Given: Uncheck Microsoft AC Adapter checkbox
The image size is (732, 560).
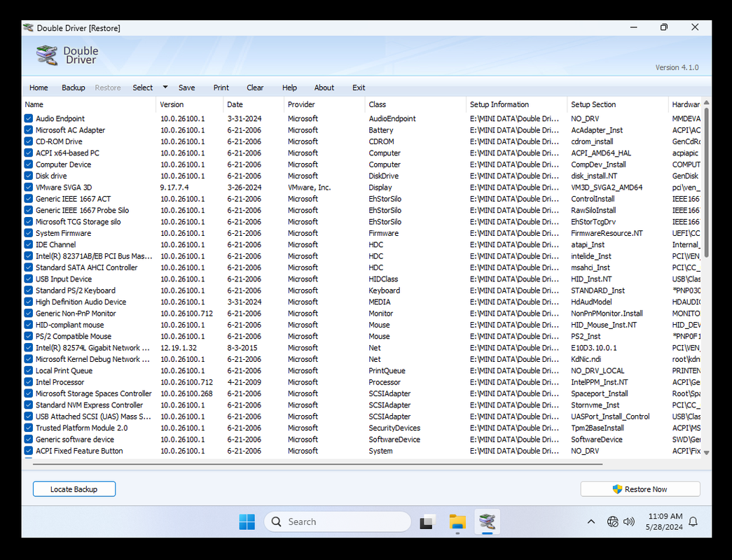Looking at the screenshot, I should coord(29,130).
